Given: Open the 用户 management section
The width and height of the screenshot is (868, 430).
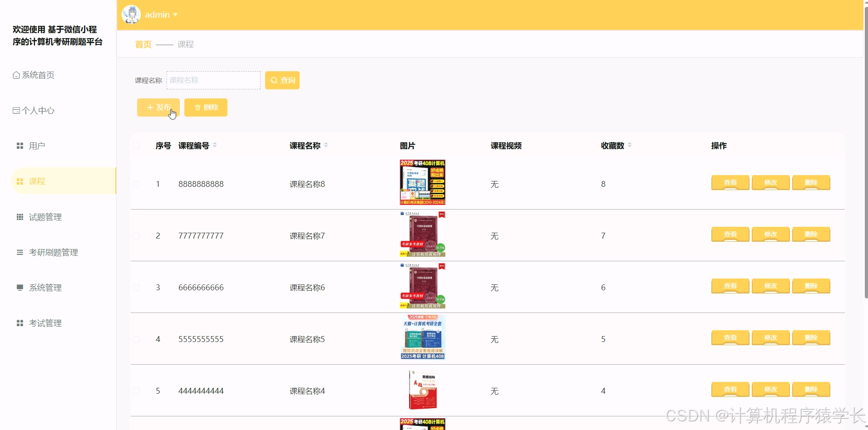Looking at the screenshot, I should (x=37, y=145).
